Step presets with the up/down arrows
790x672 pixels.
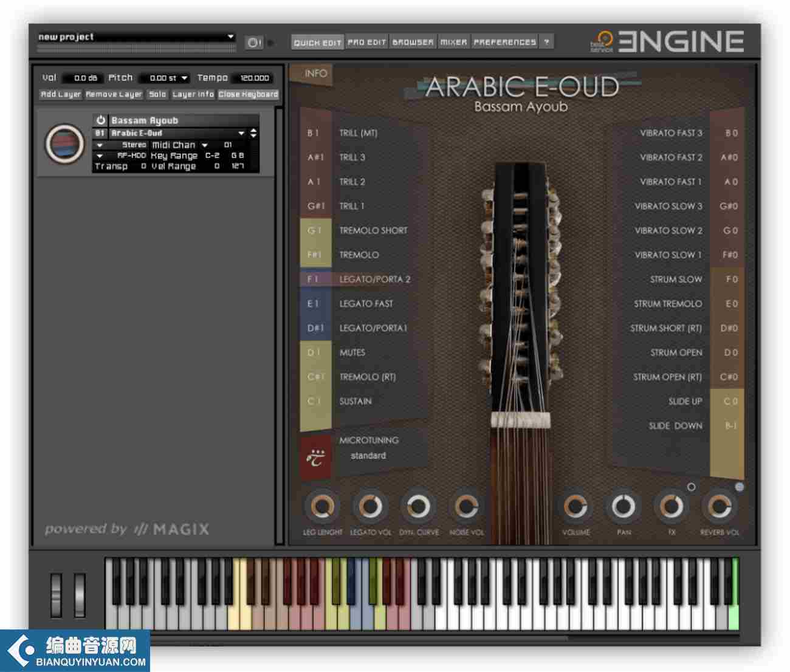pos(253,133)
